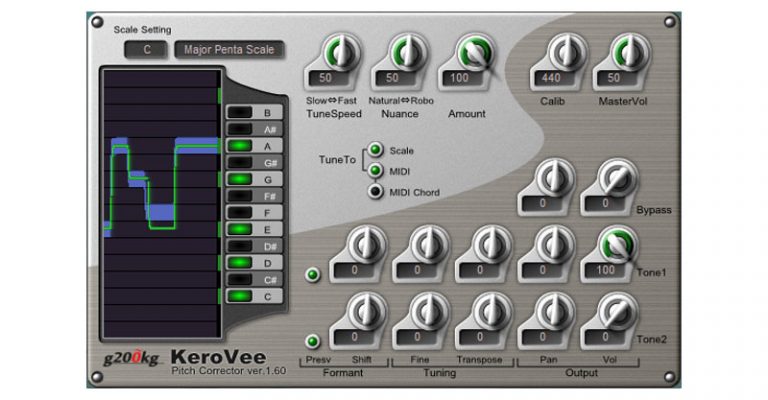This screenshot has height=400, width=768.
Task: Click the Bypass Vol knob
Action: click(618, 178)
